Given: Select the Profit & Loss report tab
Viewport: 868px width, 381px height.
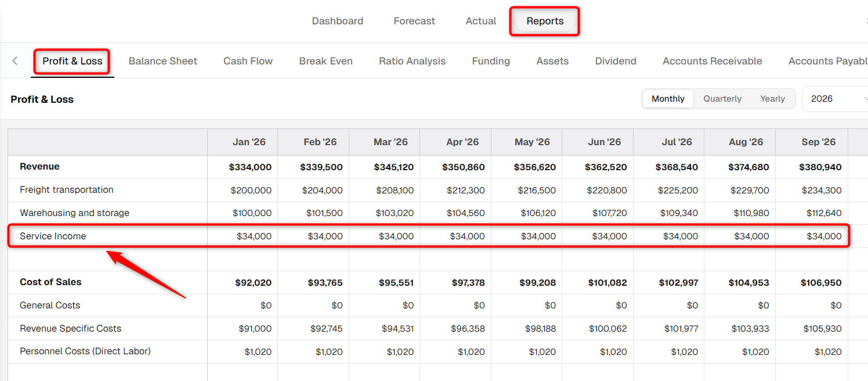Looking at the screenshot, I should tap(72, 61).
